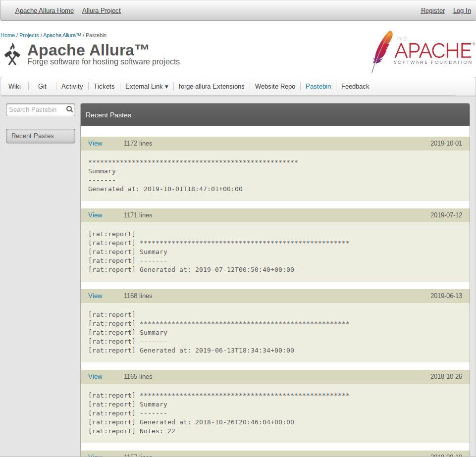The height and width of the screenshot is (457, 476).
Task: Click the Apache Allura Home link
Action: [44, 10]
